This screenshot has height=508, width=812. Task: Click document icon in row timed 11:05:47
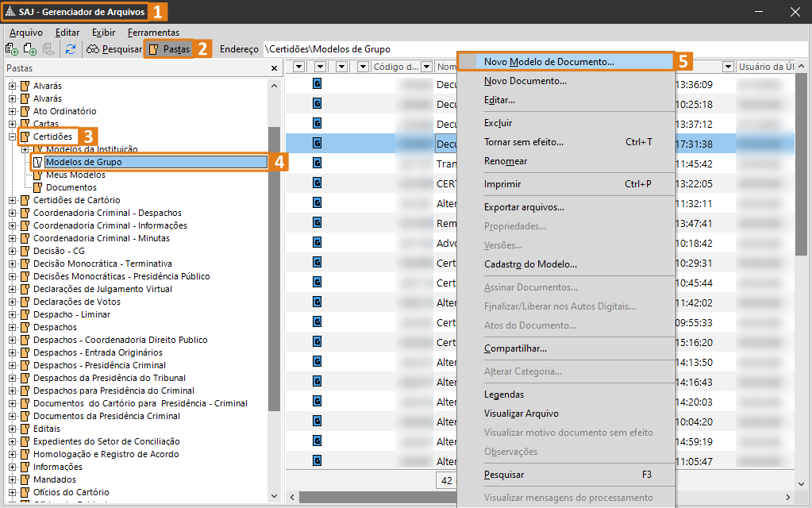pos(317,460)
